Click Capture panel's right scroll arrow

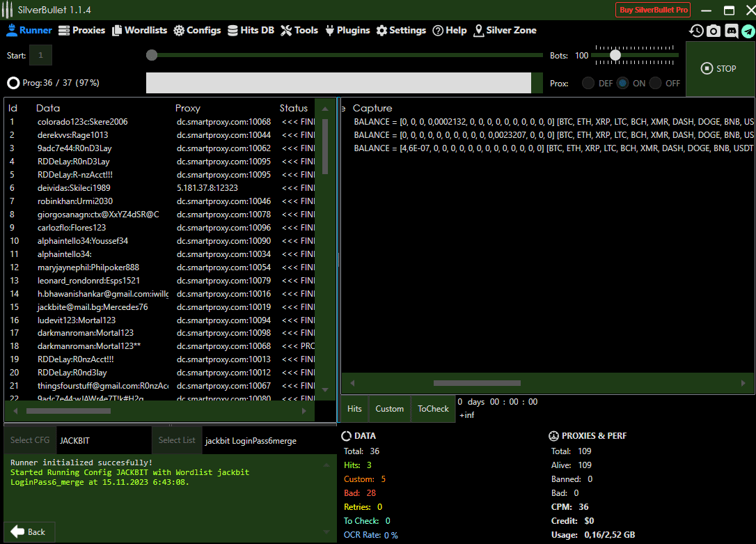[743, 383]
